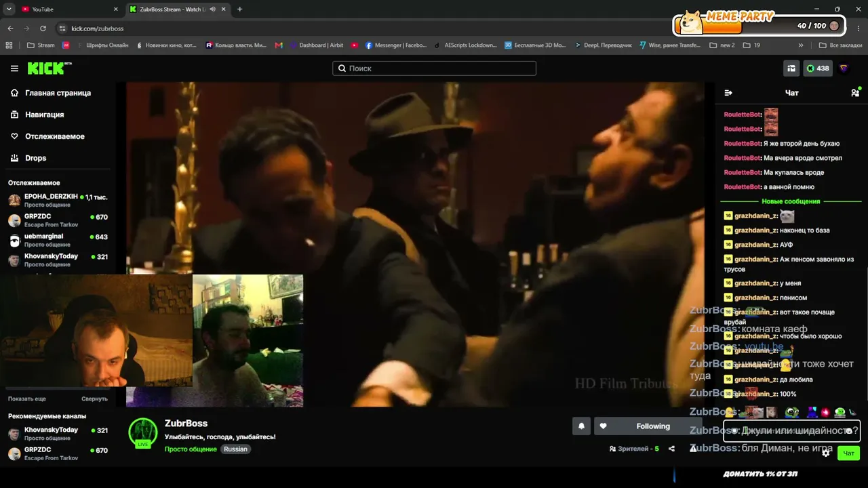This screenshot has width=868, height=488.
Task: View site information for kick.com
Action: [62, 28]
